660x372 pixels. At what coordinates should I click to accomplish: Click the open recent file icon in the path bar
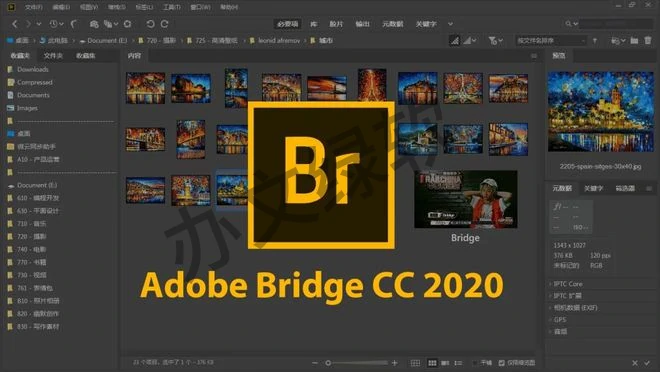pos(615,40)
